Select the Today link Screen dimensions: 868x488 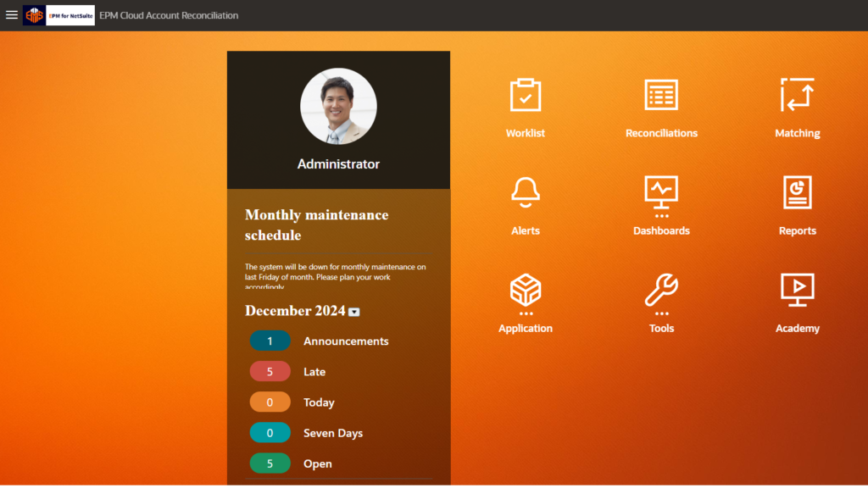(319, 402)
